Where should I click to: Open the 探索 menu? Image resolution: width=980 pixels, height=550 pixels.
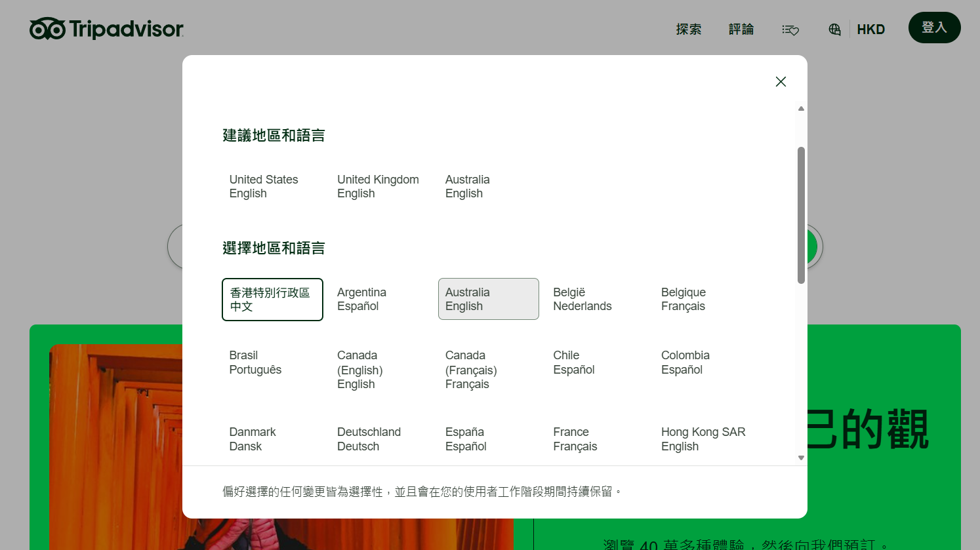click(689, 29)
